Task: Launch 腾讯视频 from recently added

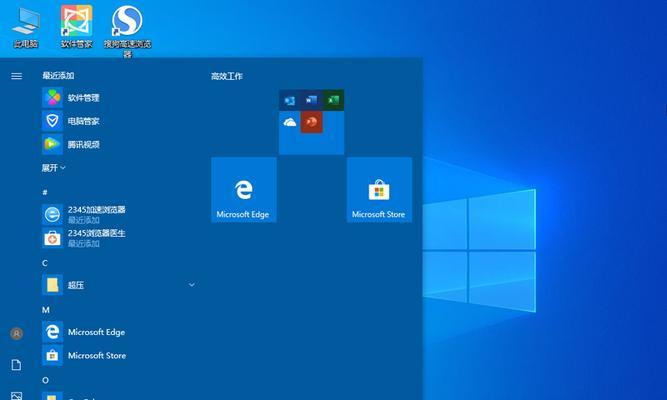Action: pyautogui.click(x=119, y=145)
